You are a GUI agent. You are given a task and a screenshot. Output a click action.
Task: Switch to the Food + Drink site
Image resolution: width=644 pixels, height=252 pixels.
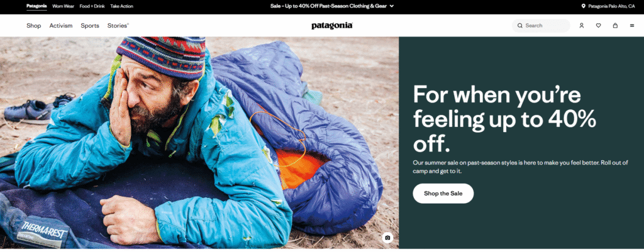point(92,6)
